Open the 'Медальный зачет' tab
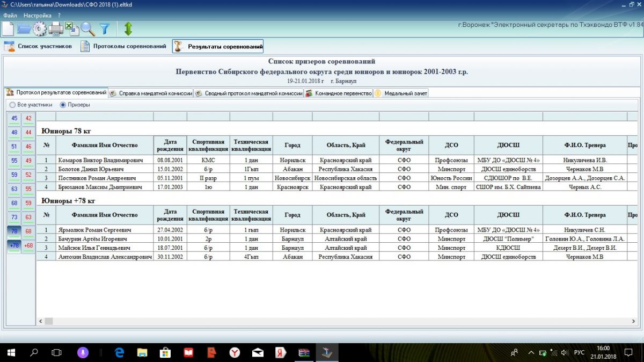This screenshot has height=362, width=644. pyautogui.click(x=401, y=93)
